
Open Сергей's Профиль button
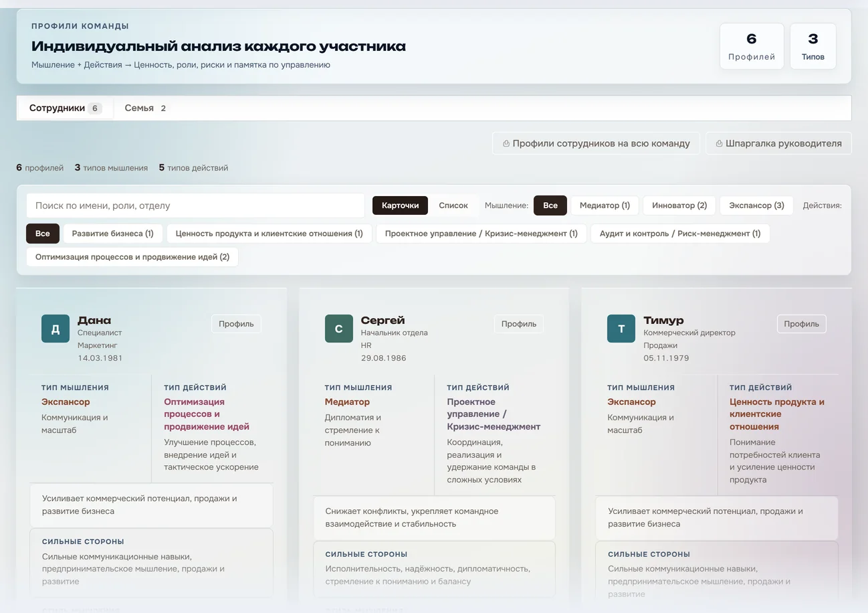519,324
